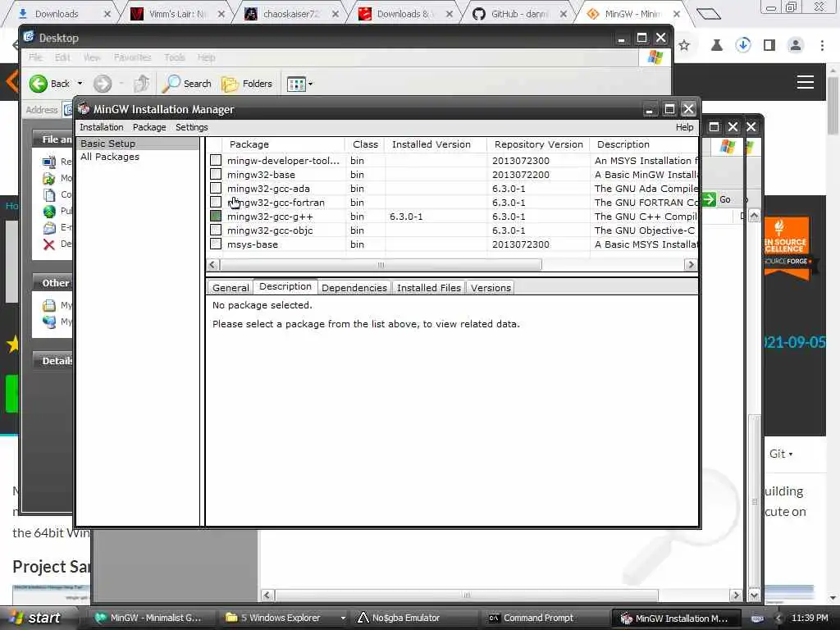Toggle the installed mingw32-gcc-g++ checkbox
The image size is (840, 630).
[x=216, y=216]
